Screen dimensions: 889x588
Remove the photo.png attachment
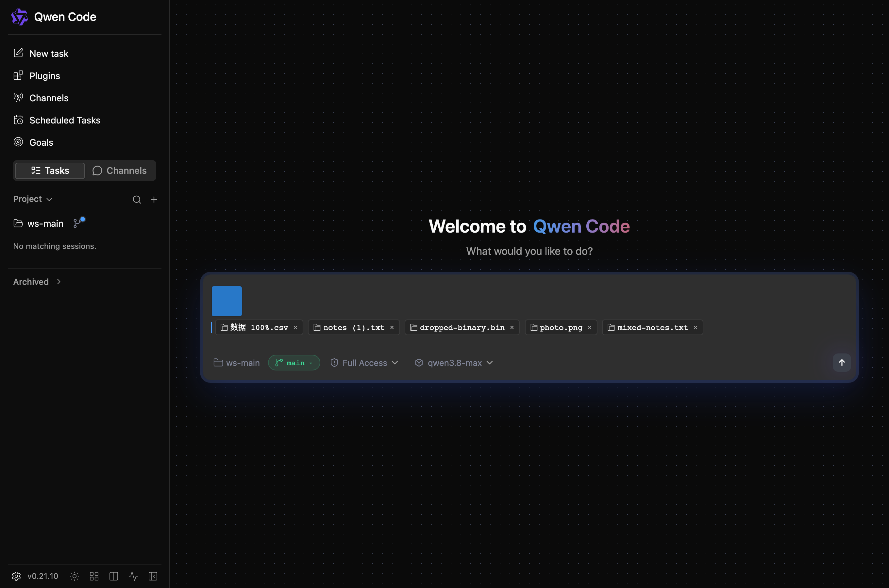pos(590,327)
